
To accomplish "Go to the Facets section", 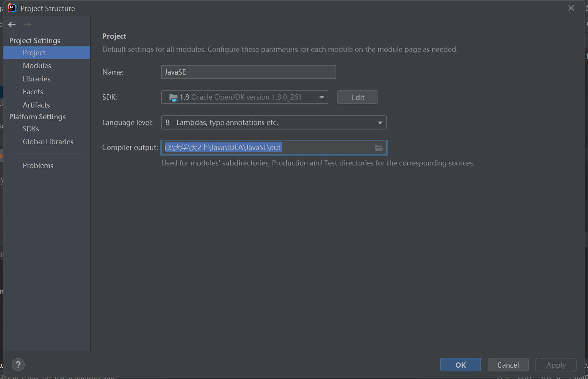I will pos(33,92).
